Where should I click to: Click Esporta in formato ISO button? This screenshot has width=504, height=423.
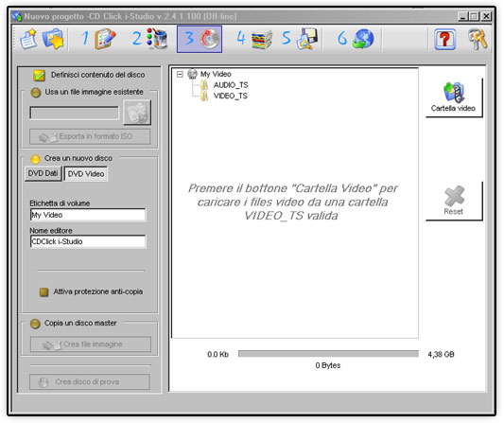tap(90, 136)
